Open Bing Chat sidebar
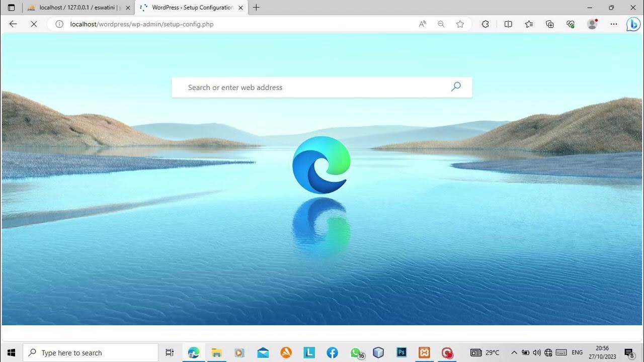The height and width of the screenshot is (362, 644). tap(633, 24)
